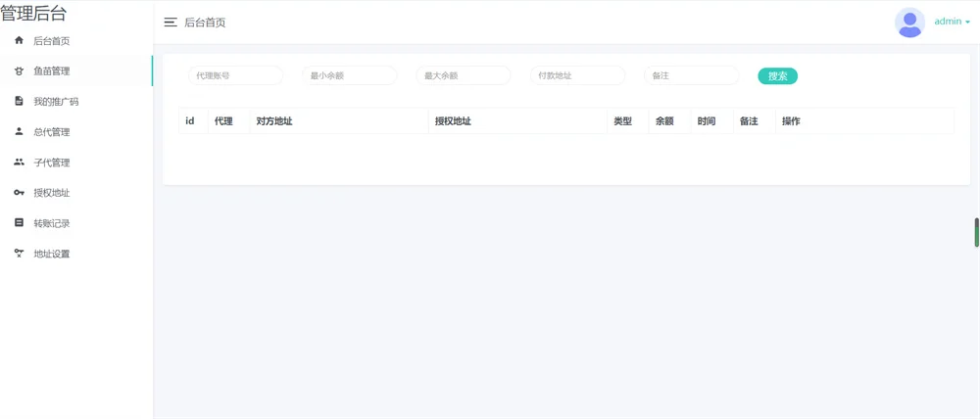Click the user avatar image

pos(910,23)
